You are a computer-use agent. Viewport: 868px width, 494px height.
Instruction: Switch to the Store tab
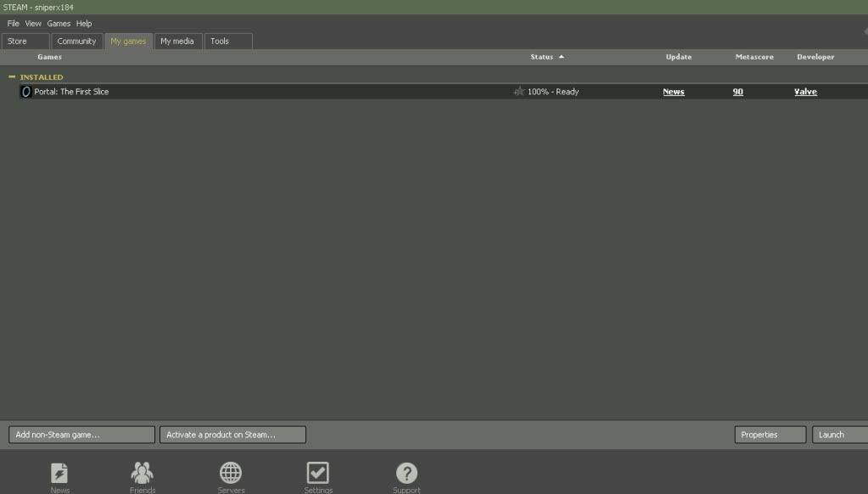pos(25,42)
